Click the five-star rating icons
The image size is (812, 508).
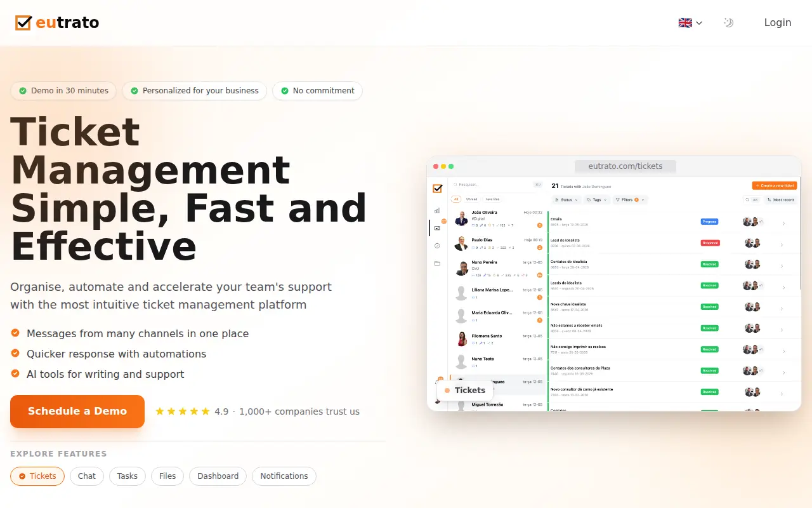point(183,411)
